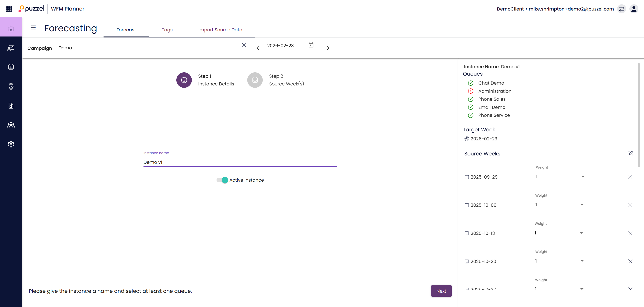The width and height of the screenshot is (644, 307).
Task: Open weight dropdown for 2025-10-06
Action: point(559,205)
